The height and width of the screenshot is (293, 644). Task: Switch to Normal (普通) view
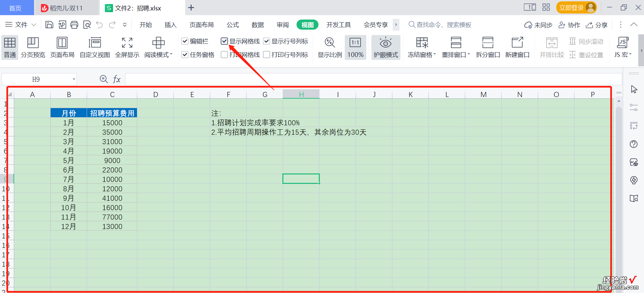(10, 47)
